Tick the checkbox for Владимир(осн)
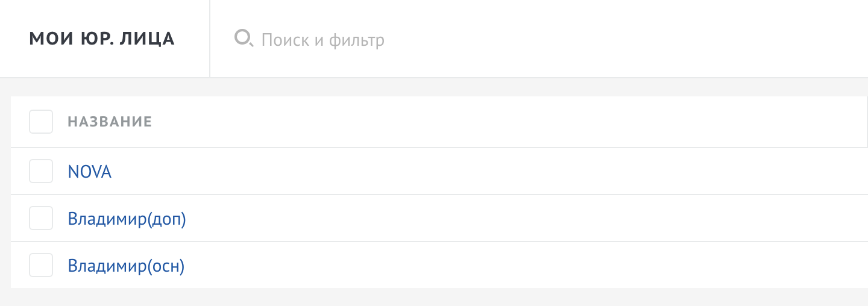This screenshot has width=868, height=306. pyautogui.click(x=41, y=265)
